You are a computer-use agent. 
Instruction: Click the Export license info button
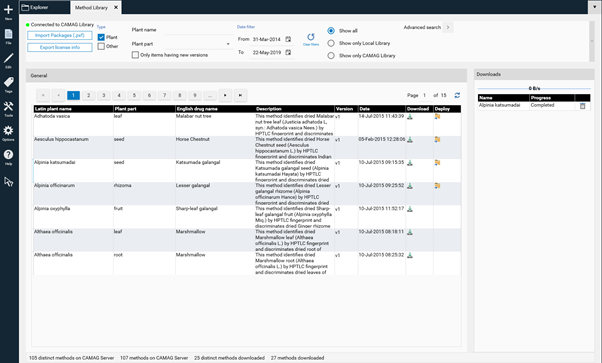tap(60, 47)
